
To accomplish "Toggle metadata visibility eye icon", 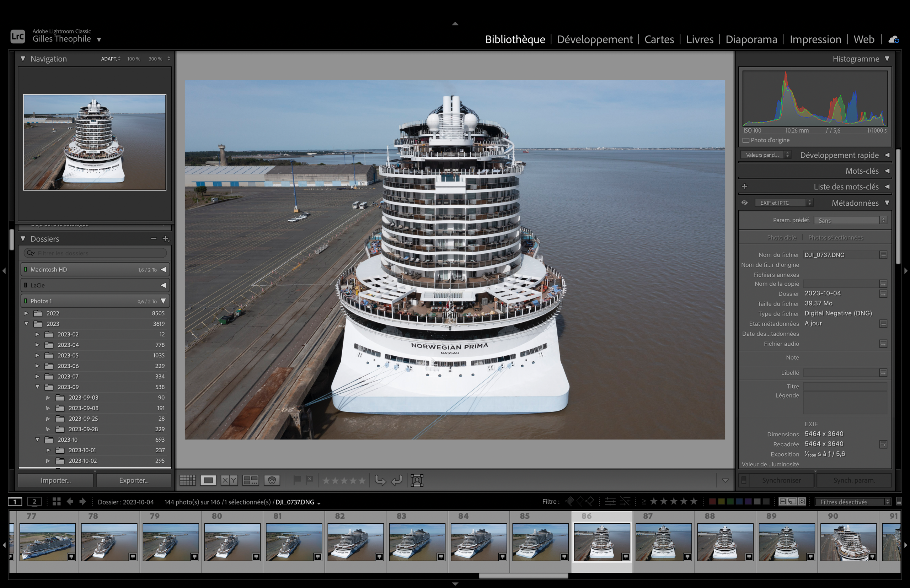I will 745,203.
